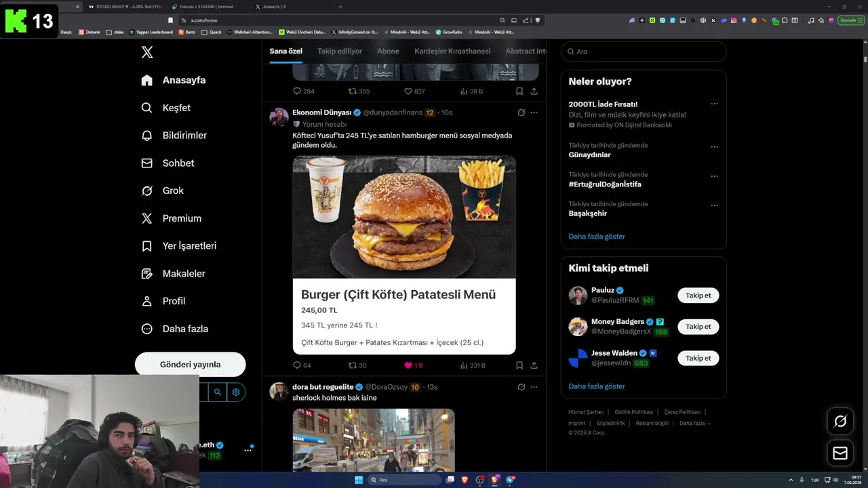The height and width of the screenshot is (488, 868).
Task: Expand footer Daha fazla links
Action: coord(695,423)
